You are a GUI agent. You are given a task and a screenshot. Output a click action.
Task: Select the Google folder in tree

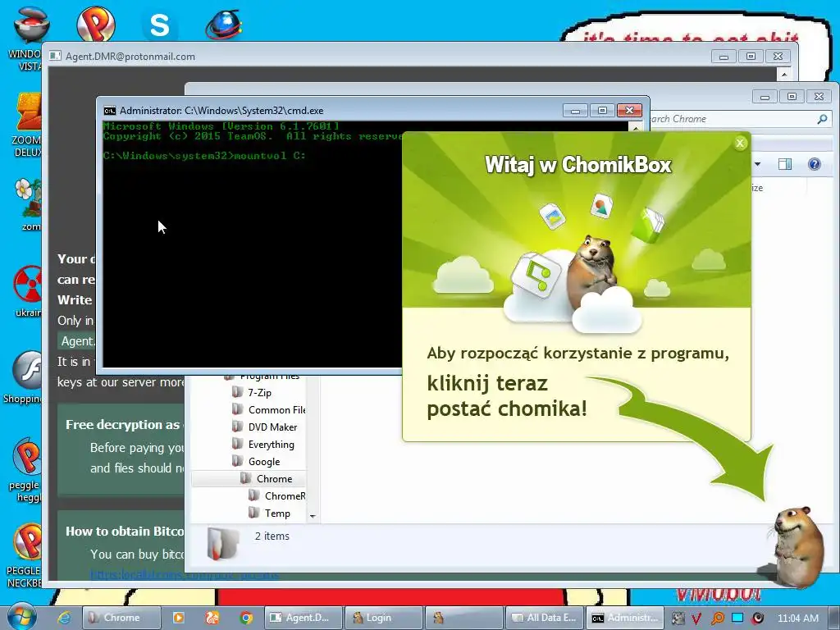coord(256,461)
